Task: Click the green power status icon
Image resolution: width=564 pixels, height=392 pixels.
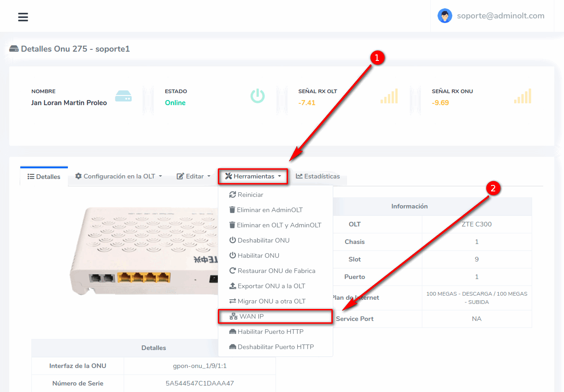Action: 258,96
